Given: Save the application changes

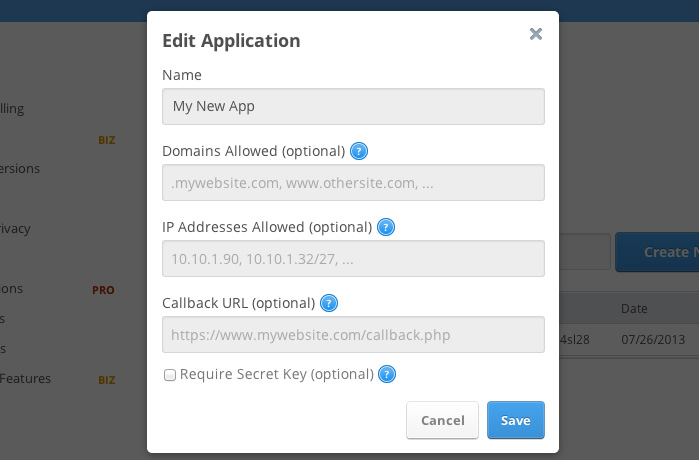Looking at the screenshot, I should (515, 420).
